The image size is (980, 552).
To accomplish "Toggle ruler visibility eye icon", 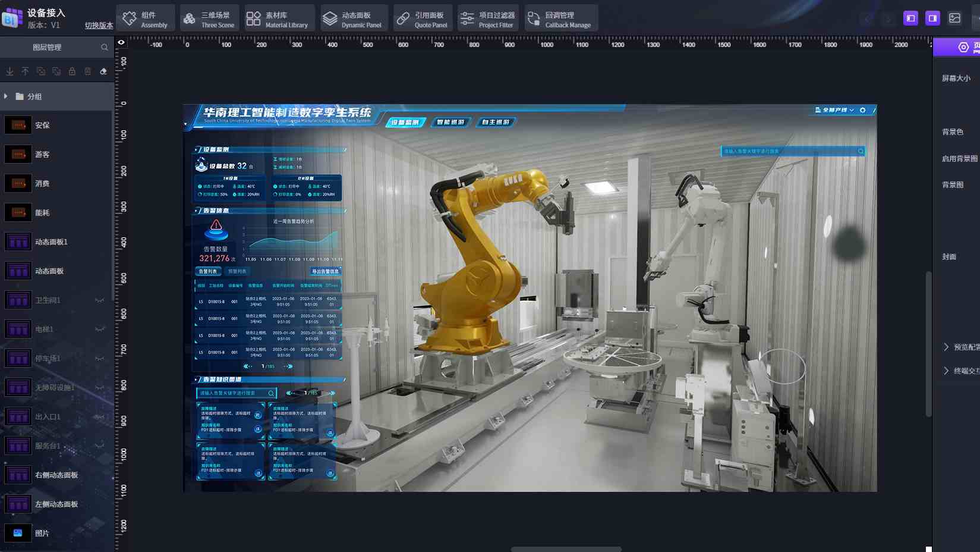I will [x=121, y=42].
